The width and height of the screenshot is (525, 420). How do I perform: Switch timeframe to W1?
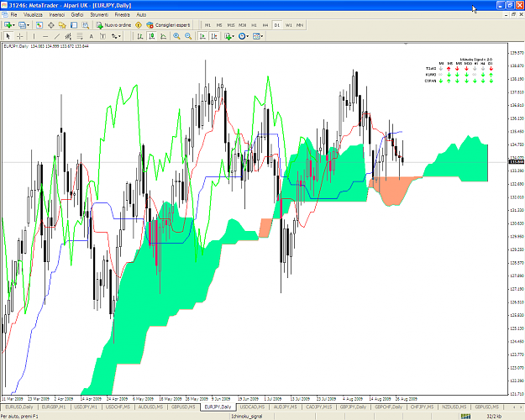pos(288,25)
